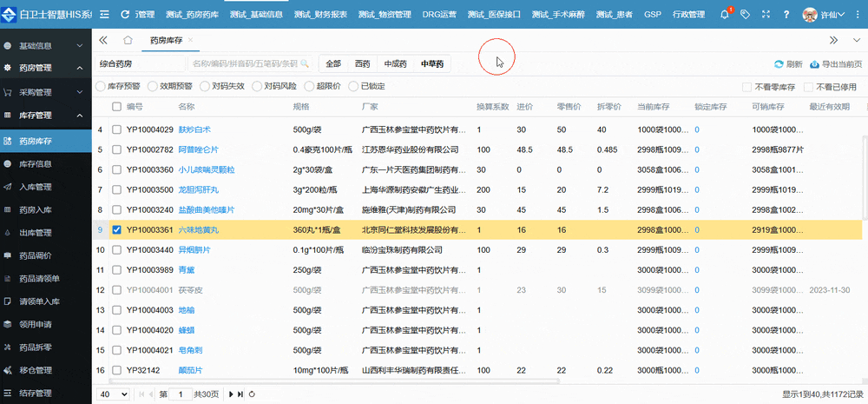Toggle fullscreen using the expand icon
Image resolution: width=868 pixels, height=404 pixels.
(x=766, y=15)
